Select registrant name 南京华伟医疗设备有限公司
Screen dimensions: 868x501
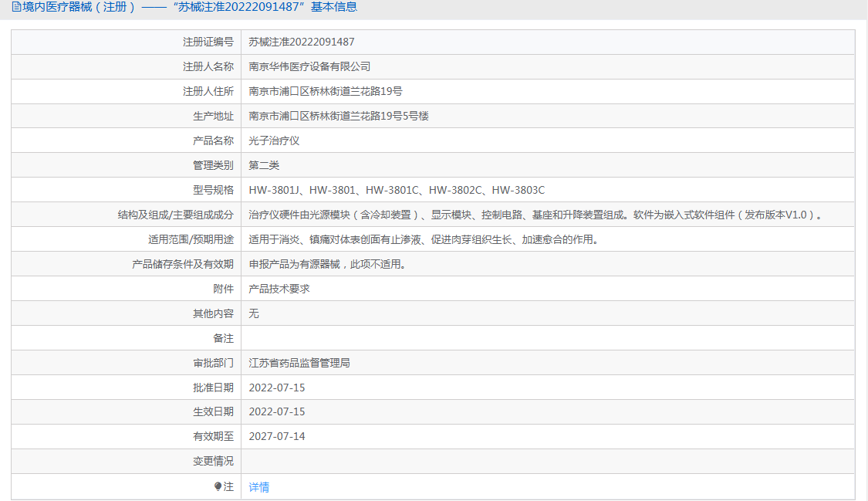pyautogui.click(x=309, y=66)
